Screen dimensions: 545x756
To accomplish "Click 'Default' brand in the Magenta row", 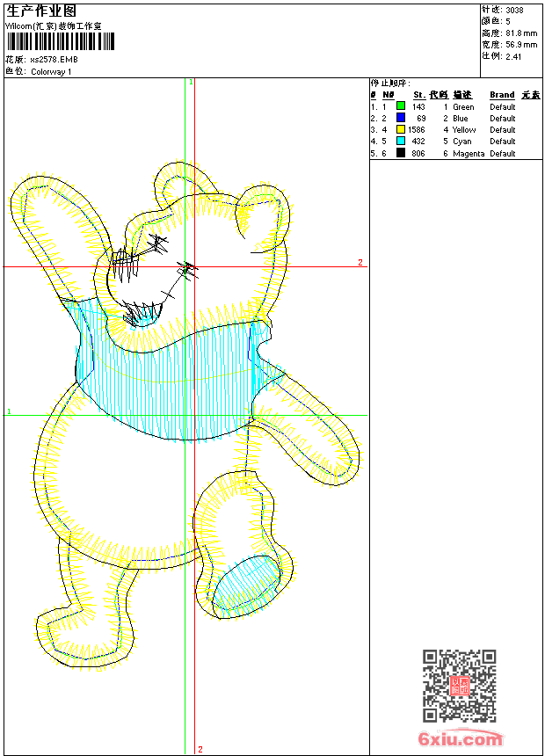I will tap(503, 154).
